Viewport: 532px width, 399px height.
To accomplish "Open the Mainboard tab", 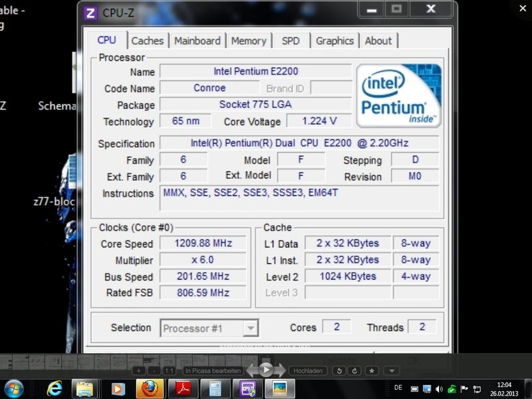I will pos(197,41).
